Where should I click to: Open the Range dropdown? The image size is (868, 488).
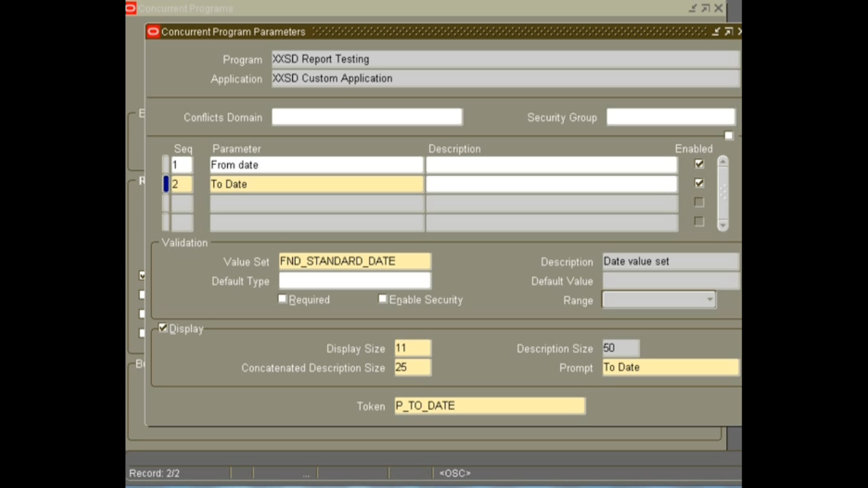click(710, 299)
